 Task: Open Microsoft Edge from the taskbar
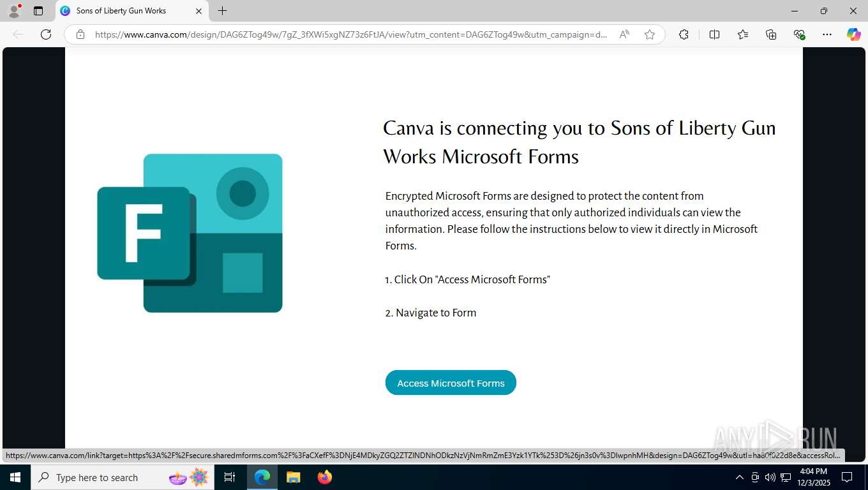coord(262,477)
